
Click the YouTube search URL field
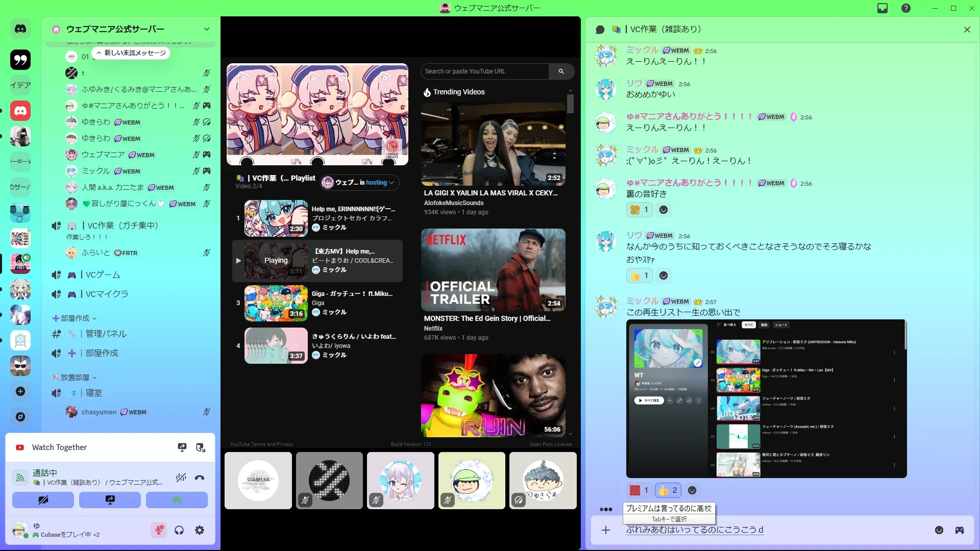point(485,71)
